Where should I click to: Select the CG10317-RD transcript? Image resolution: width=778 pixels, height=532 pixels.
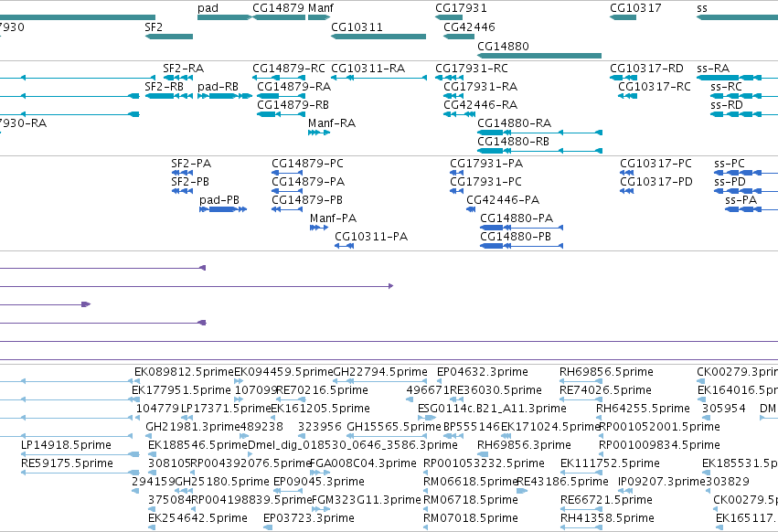click(623, 78)
